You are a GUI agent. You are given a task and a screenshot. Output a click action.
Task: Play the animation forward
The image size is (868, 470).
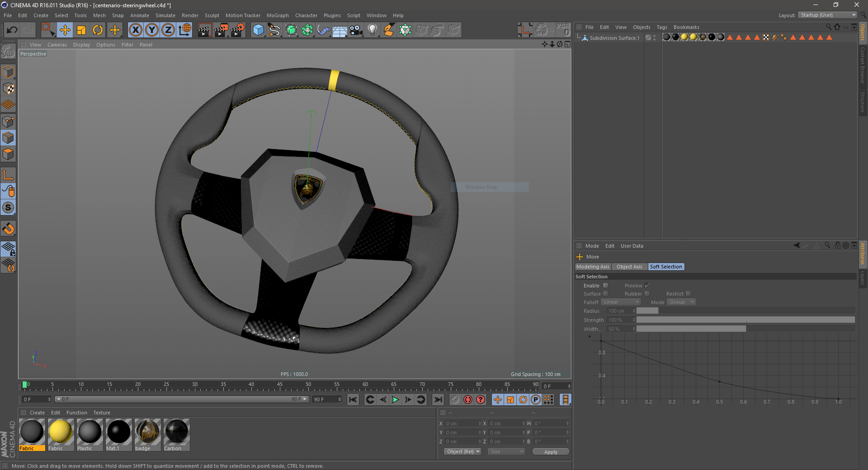(395, 399)
